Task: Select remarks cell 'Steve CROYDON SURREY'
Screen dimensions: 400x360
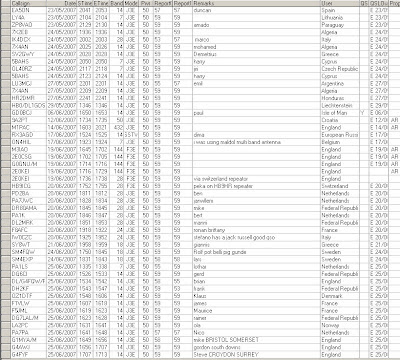Action: coord(256,354)
